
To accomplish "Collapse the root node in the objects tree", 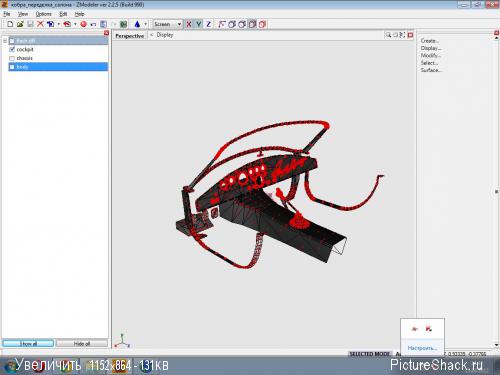I will coord(5,41).
